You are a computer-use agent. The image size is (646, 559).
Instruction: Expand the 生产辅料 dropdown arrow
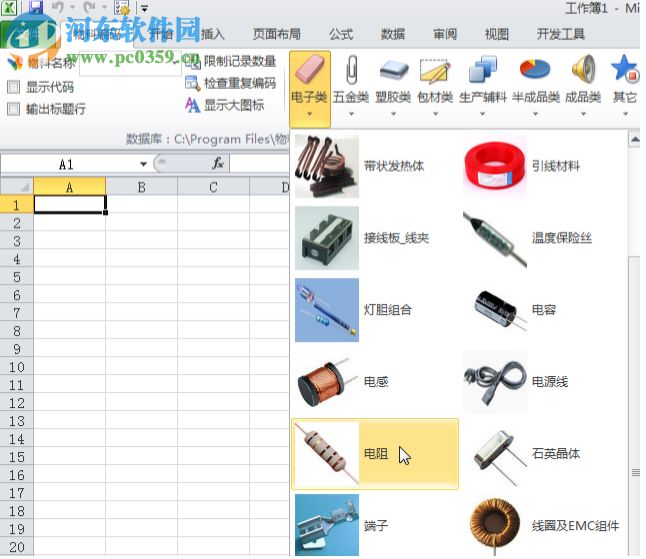482,114
